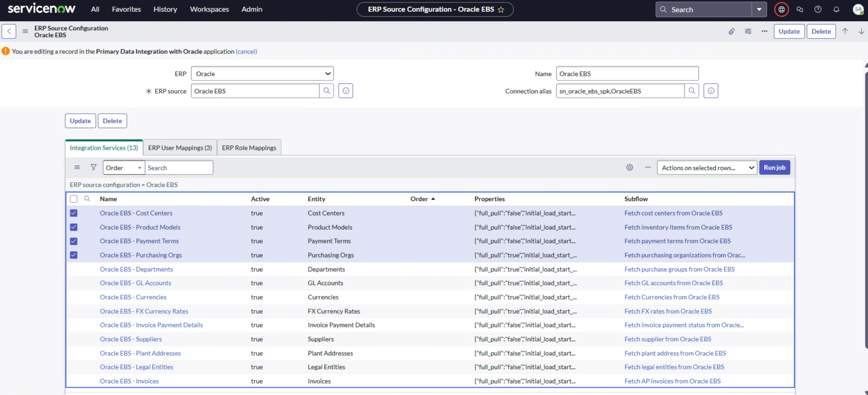
Task: Open the Order search field dropdown
Action: point(124,167)
